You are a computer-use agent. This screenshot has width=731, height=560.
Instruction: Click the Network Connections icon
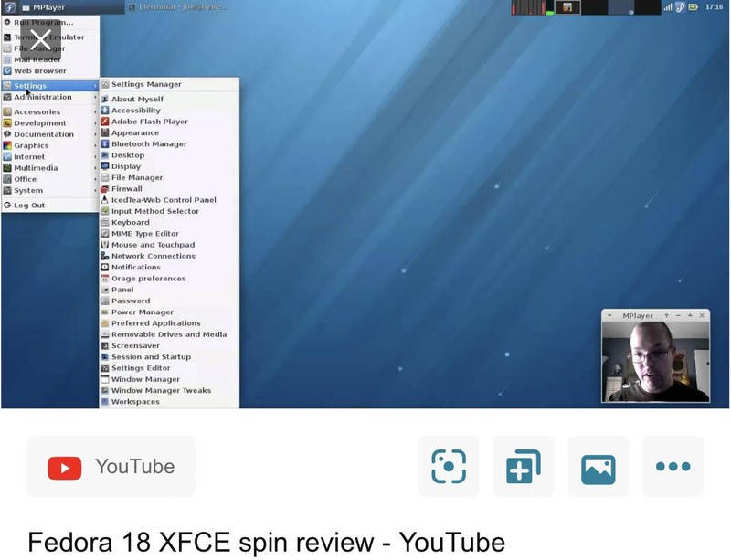pyautogui.click(x=105, y=256)
